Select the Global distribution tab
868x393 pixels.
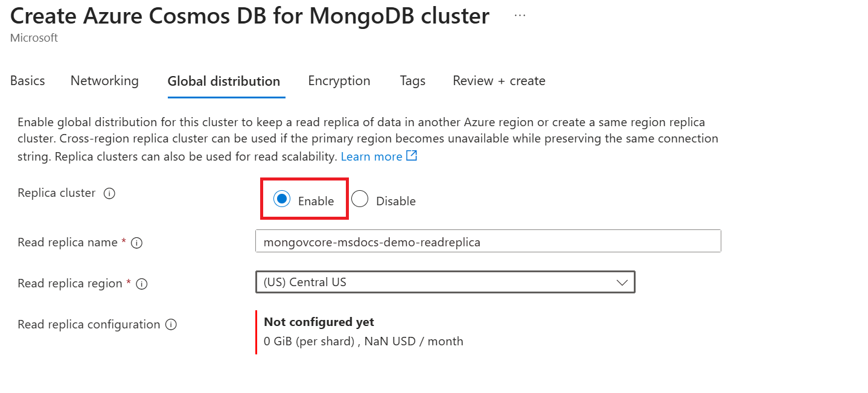(x=224, y=81)
